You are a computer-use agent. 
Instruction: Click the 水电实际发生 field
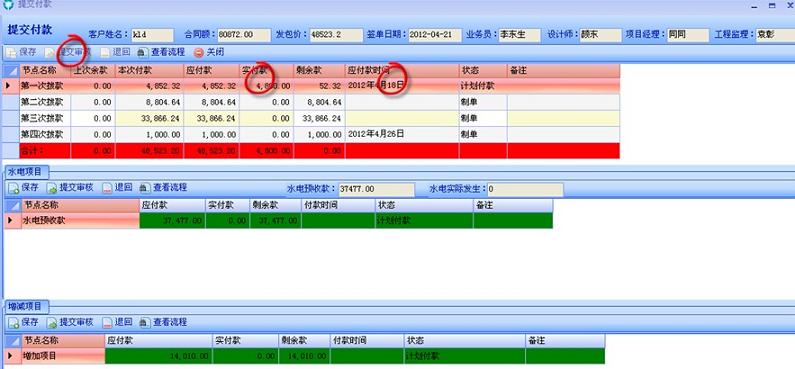pyautogui.click(x=525, y=189)
